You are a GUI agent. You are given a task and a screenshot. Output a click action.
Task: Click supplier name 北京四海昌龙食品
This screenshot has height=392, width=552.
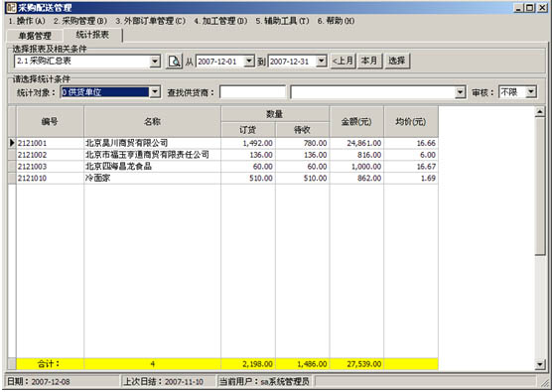click(x=118, y=167)
